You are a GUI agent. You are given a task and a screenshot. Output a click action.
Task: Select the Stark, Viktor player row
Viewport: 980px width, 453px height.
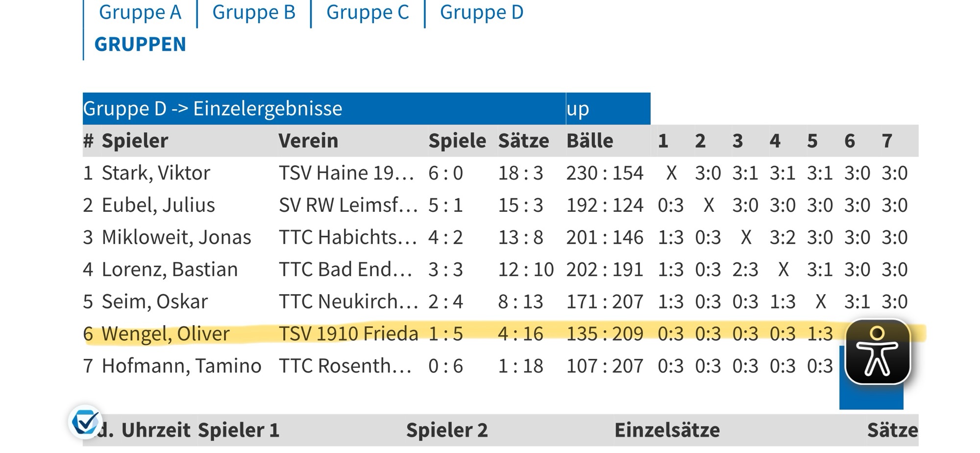[x=156, y=173]
